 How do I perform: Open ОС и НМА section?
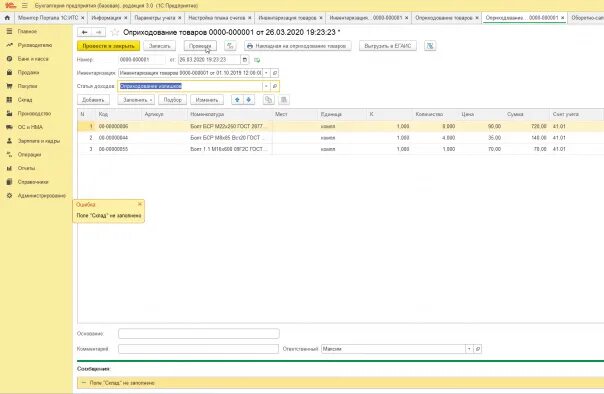(30, 127)
